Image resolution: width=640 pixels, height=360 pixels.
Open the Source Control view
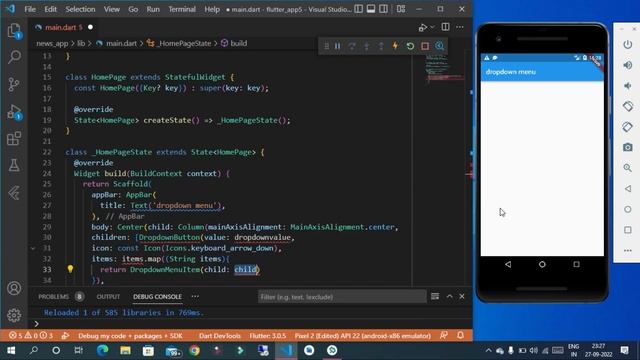(14, 84)
